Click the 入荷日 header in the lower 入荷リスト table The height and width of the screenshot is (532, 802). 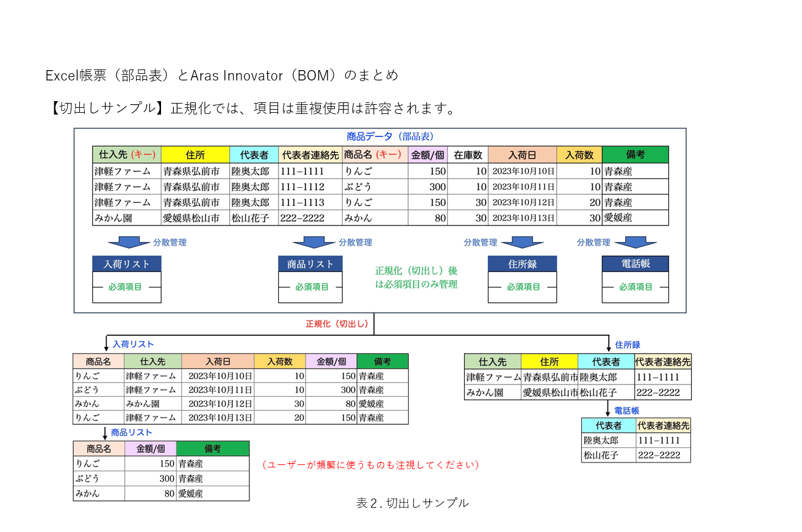218,361
